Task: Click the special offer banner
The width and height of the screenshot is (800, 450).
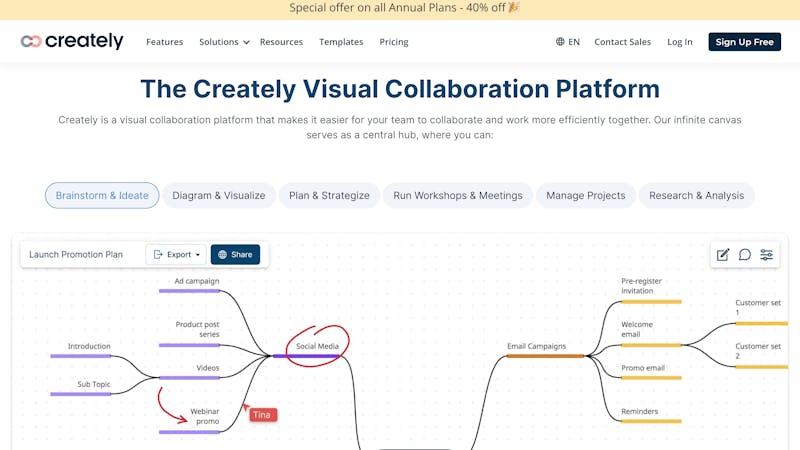Action: 400,8
